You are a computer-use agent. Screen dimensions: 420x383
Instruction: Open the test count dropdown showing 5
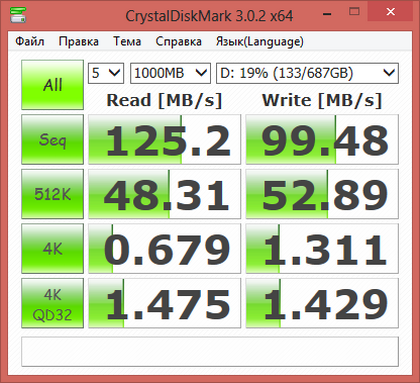106,73
